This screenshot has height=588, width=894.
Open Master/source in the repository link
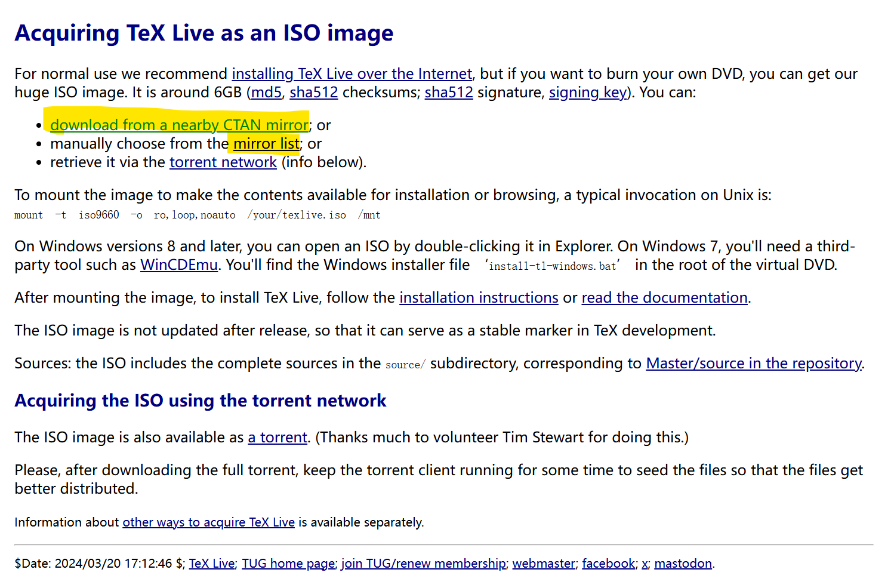(754, 364)
